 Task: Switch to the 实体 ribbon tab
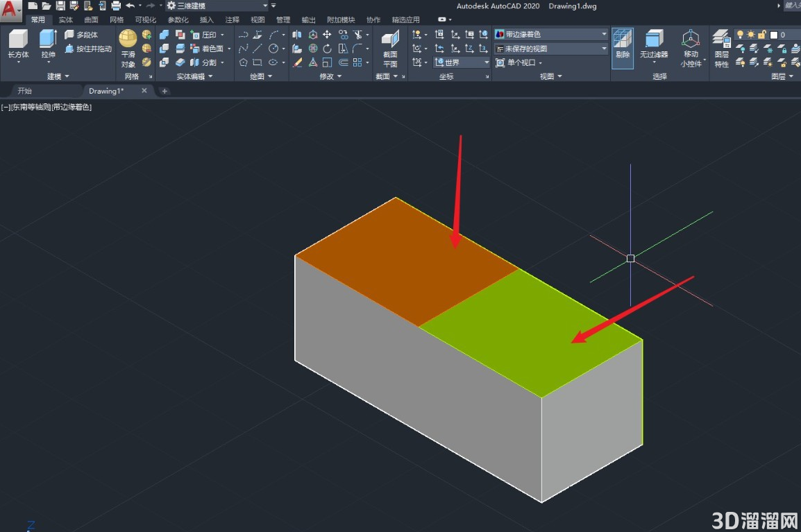tap(65, 20)
